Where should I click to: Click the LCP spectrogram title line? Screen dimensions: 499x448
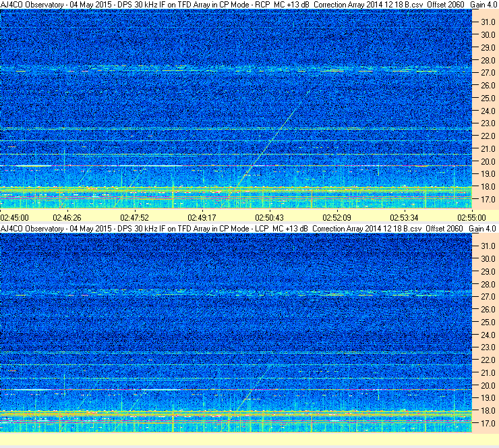pos(248,229)
